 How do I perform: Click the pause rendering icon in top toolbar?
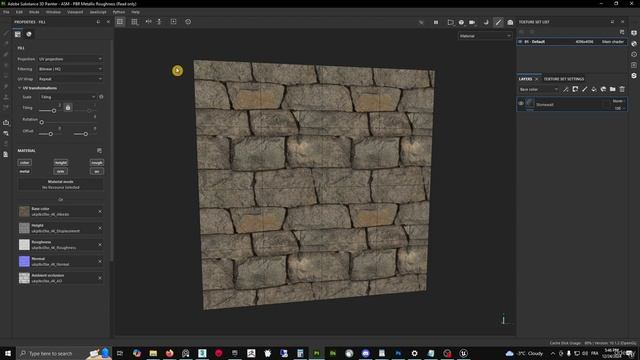[x=436, y=22]
